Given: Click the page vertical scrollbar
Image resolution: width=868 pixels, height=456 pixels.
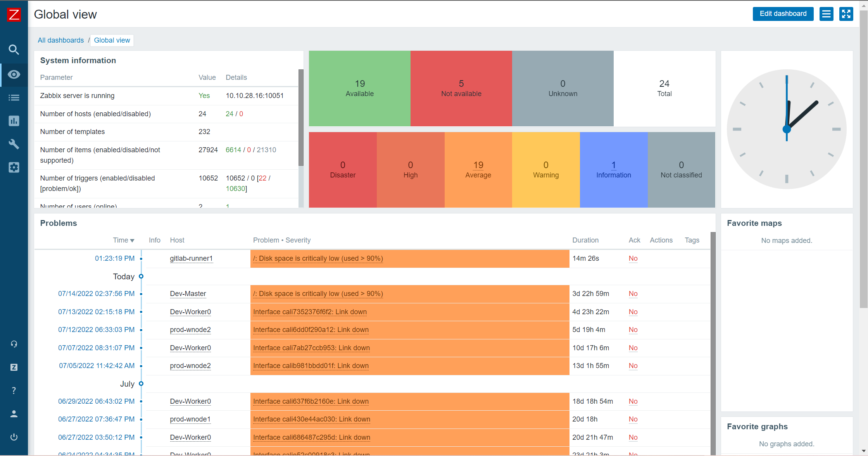Looking at the screenshot, I should 863,159.
